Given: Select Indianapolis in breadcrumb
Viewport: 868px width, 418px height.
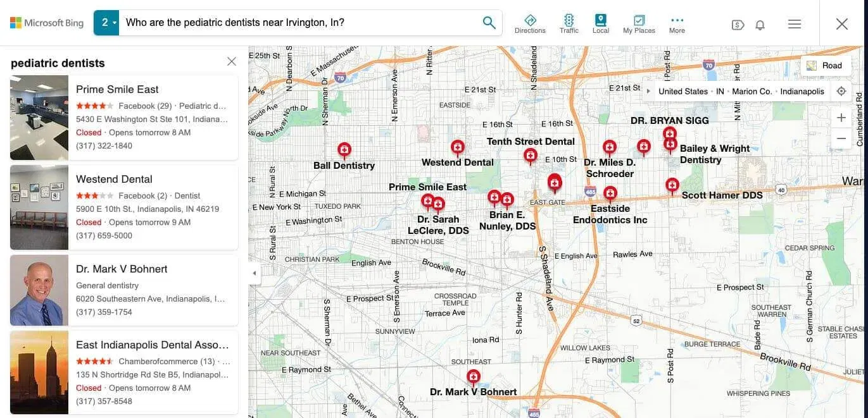Looking at the screenshot, I should pyautogui.click(x=802, y=91).
